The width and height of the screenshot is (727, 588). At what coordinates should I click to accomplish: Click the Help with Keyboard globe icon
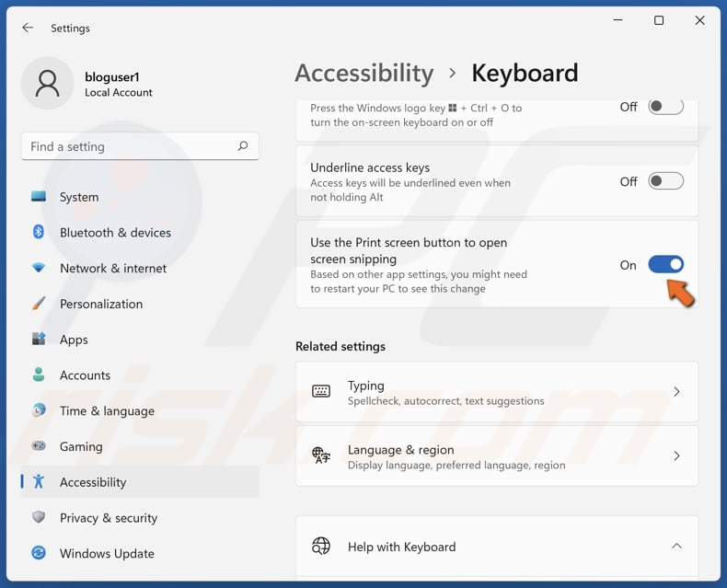[x=321, y=546]
